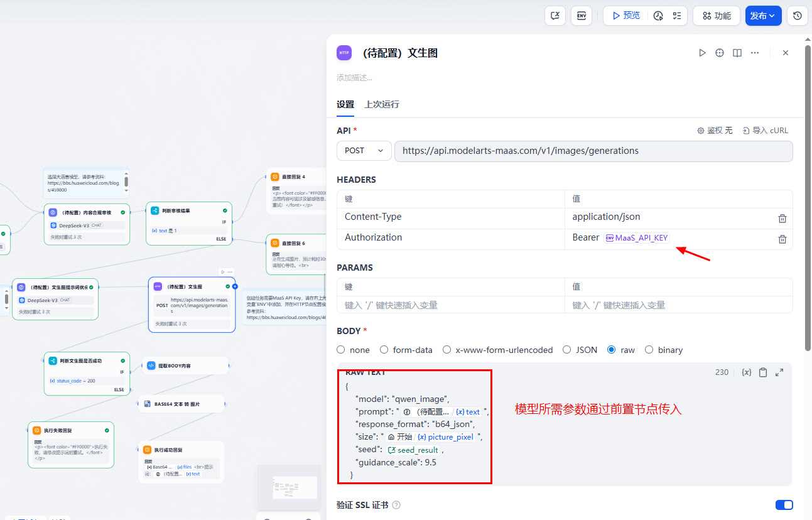Click the copy-to-clipboard icon above RAW TEXT
Screen dimensions: 812x520
point(762,372)
